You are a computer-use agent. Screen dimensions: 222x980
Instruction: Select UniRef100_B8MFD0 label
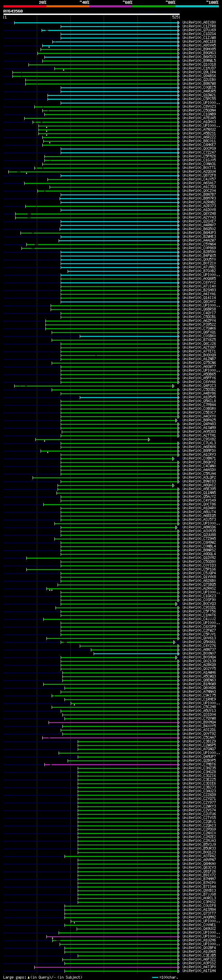(x=199, y=451)
